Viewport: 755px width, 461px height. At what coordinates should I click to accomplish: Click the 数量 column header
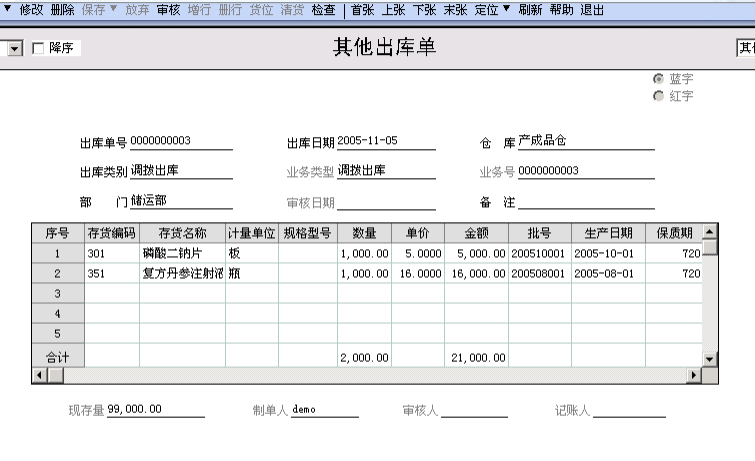[x=364, y=233]
